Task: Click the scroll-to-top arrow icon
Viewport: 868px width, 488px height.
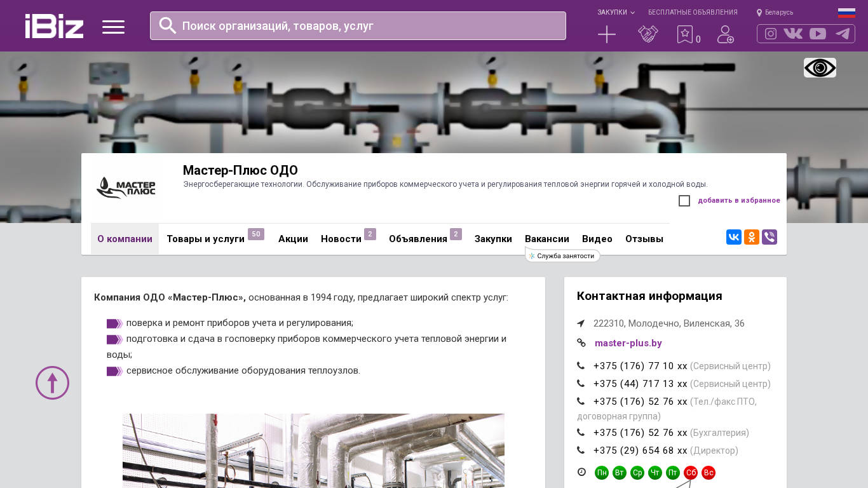Action: tap(53, 383)
